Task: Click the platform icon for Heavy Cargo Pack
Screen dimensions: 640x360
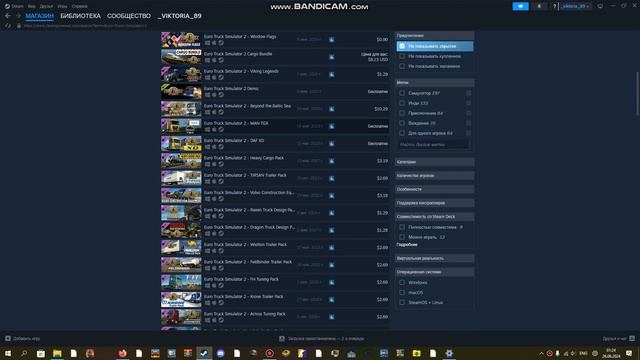Action: coord(331,161)
